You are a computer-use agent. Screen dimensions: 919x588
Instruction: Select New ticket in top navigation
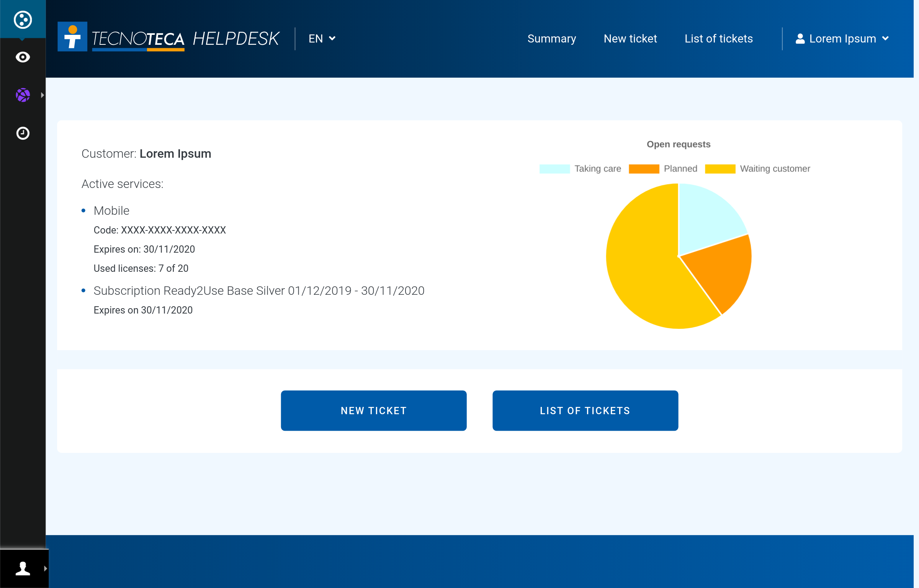coord(630,39)
